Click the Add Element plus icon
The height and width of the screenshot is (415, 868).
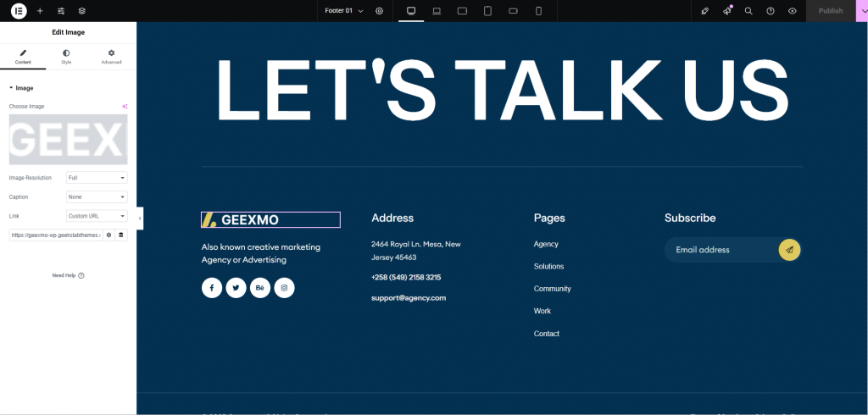pyautogui.click(x=40, y=11)
